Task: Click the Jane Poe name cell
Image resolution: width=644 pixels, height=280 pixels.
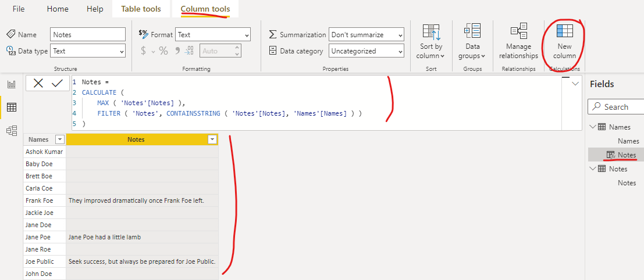Action: coord(44,237)
